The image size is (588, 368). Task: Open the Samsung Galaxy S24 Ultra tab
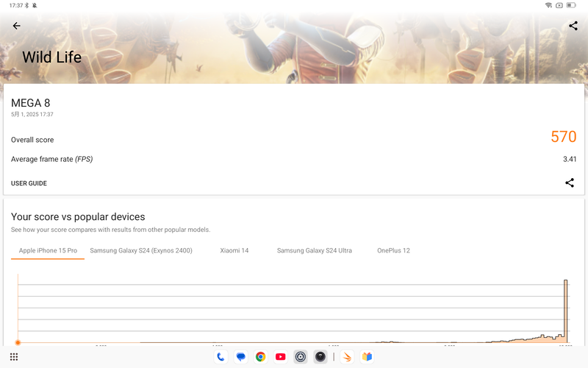coord(315,250)
